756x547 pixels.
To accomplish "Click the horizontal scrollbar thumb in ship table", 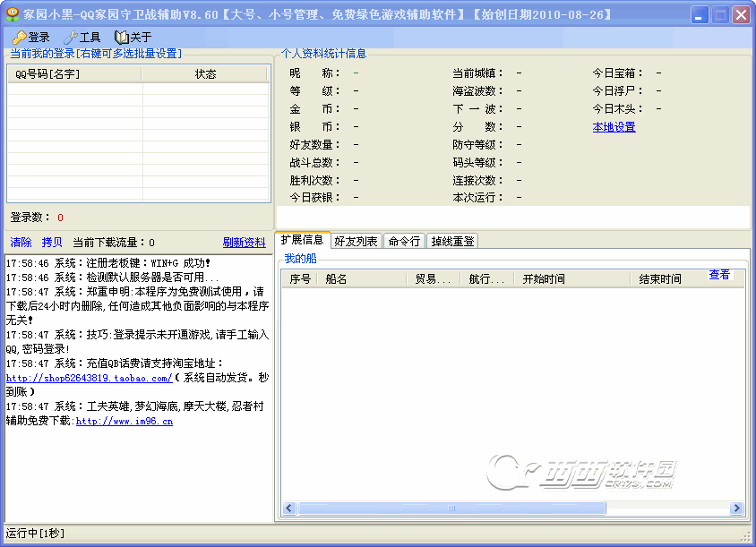I will (x=451, y=508).
